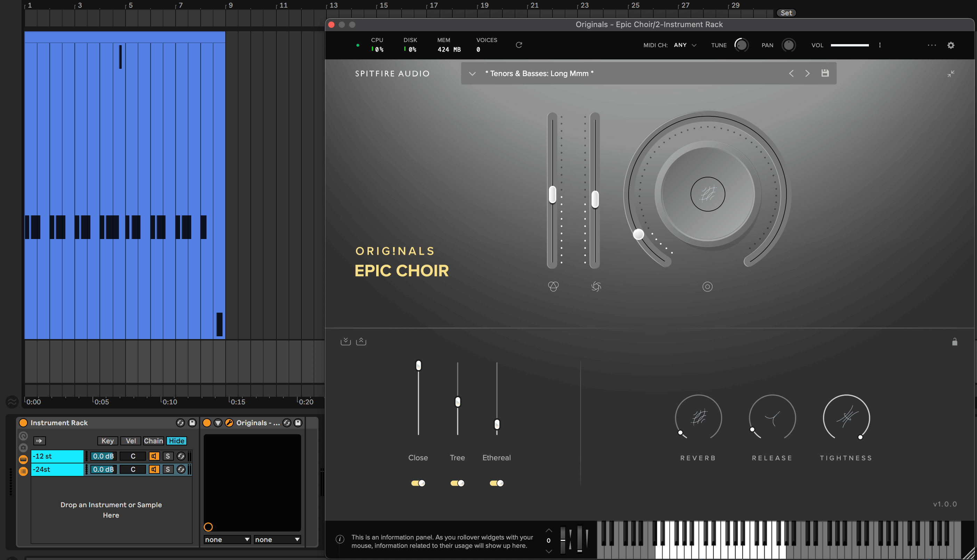The width and height of the screenshot is (977, 560).
Task: Click the Hide zone editor button
Action: point(176,441)
